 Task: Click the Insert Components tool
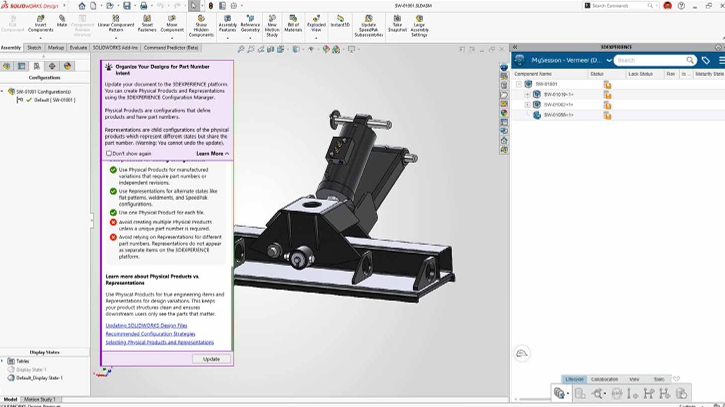[x=41, y=24]
